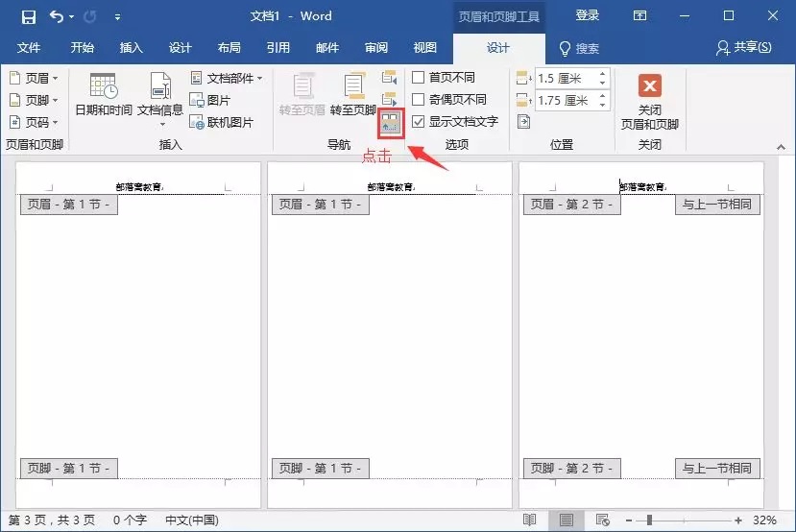Click the Redo icon in title bar
This screenshot has width=796, height=532.
pos(90,16)
